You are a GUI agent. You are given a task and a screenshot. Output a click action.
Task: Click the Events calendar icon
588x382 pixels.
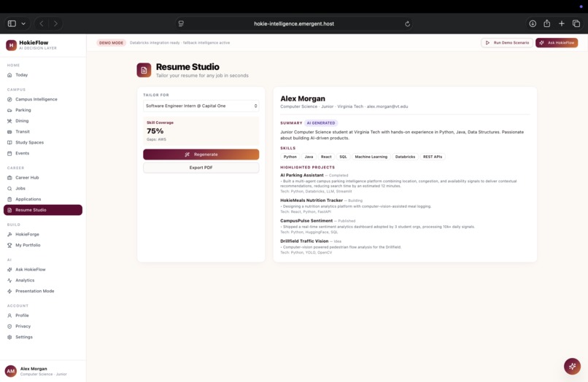[x=9, y=153]
